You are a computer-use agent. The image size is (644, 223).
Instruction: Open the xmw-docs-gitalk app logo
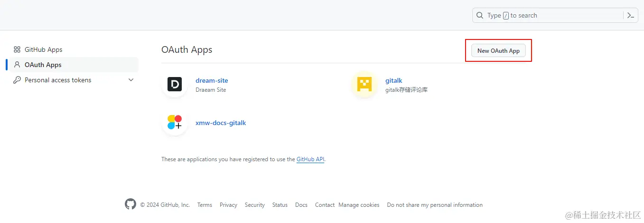click(175, 123)
